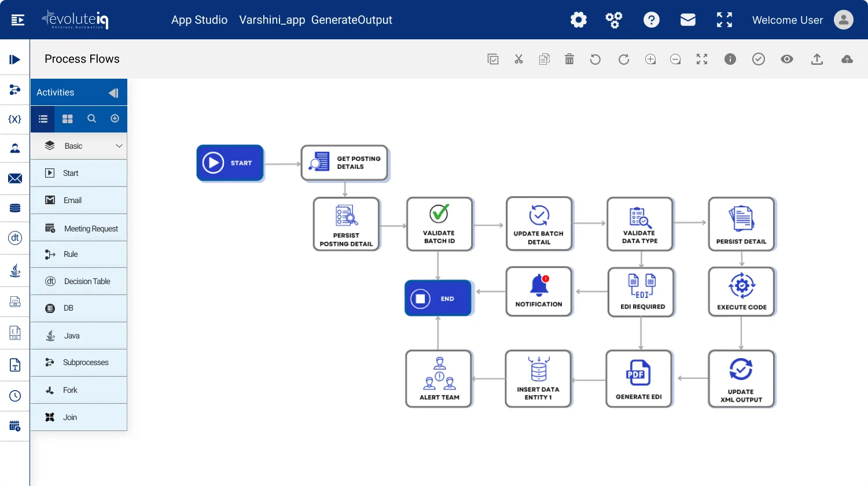Switch Activities panel to grid view

(67, 119)
